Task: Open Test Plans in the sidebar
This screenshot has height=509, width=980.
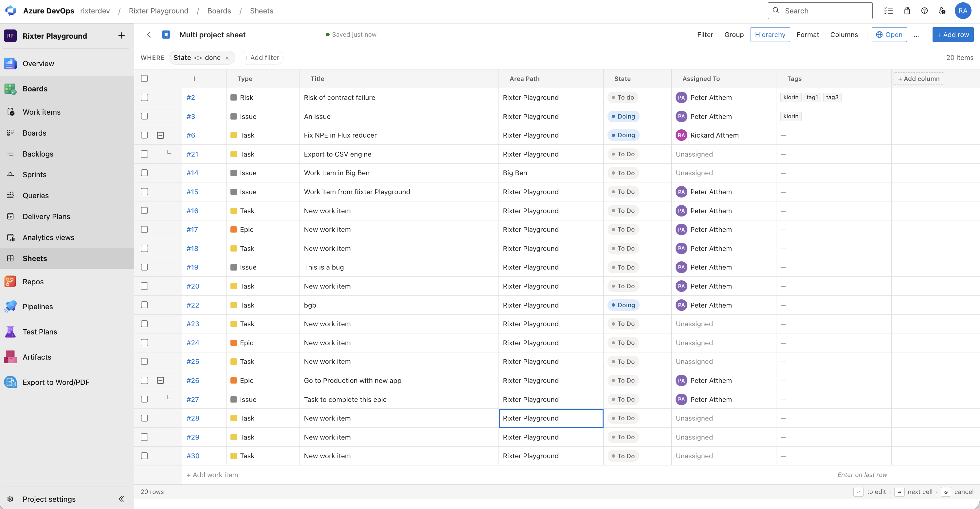Action: (x=67, y=331)
